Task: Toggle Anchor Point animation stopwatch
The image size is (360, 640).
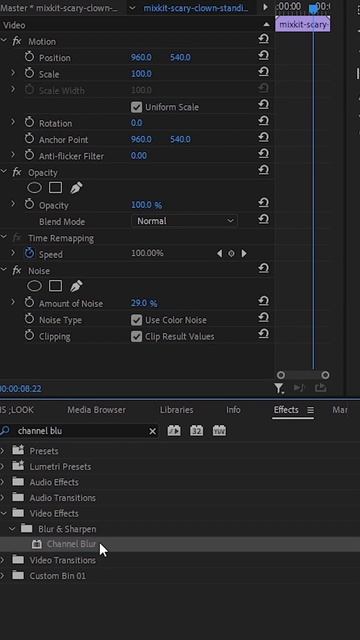Action: pyautogui.click(x=29, y=139)
